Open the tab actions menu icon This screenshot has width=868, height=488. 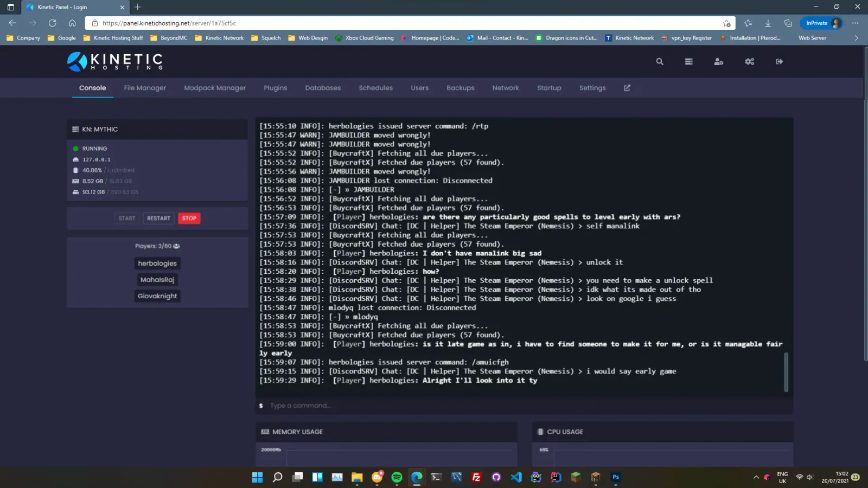[11, 7]
